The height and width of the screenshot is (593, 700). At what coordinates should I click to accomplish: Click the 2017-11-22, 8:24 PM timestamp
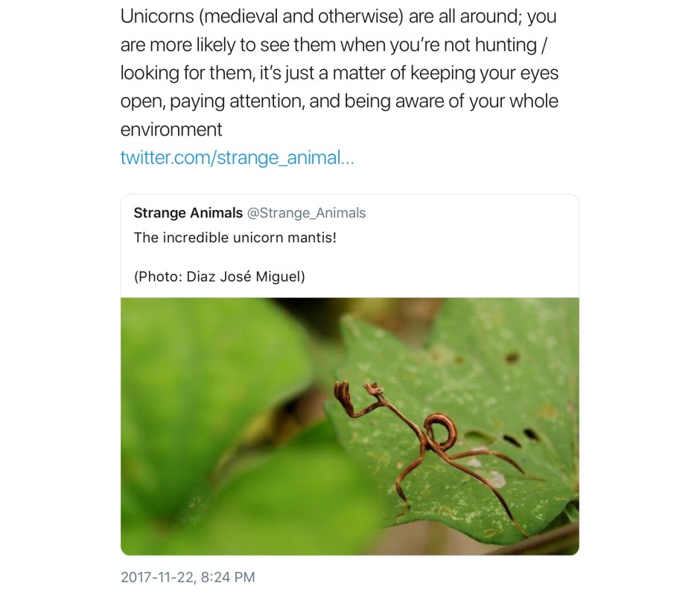(188, 577)
